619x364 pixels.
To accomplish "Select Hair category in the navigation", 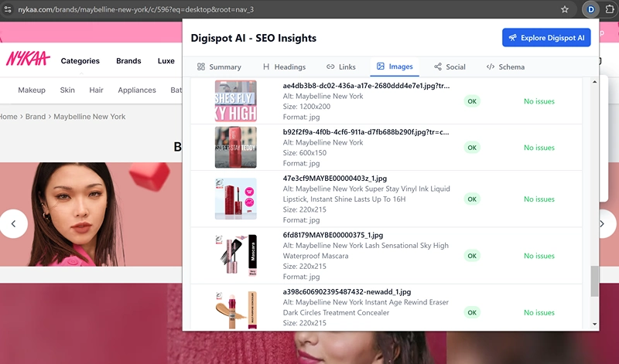I will (96, 90).
